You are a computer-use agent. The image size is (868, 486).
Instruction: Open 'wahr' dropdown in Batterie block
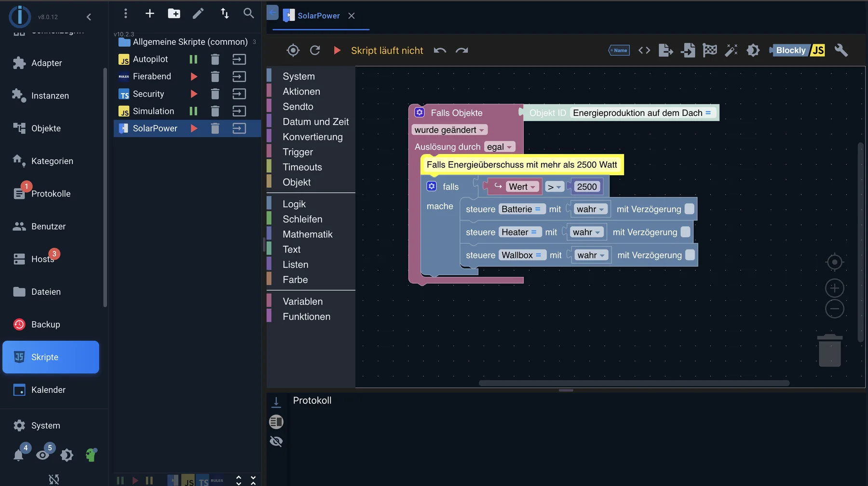pyautogui.click(x=591, y=209)
